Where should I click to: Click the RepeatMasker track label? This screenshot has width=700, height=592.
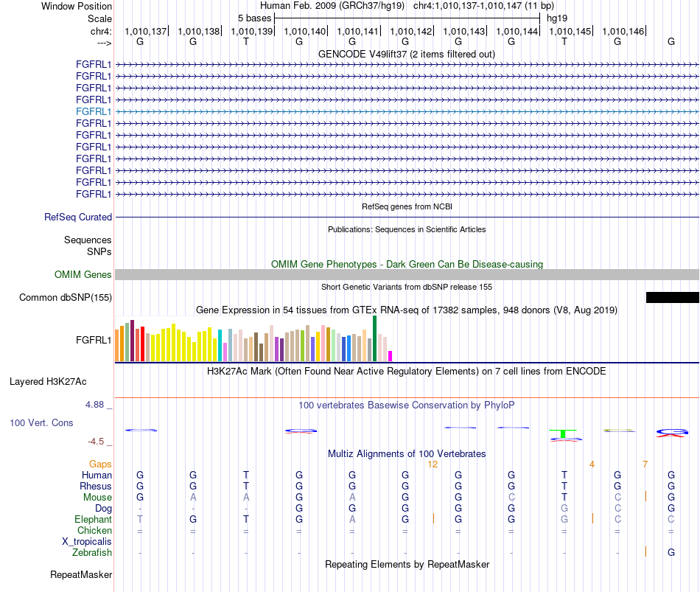click(x=81, y=574)
